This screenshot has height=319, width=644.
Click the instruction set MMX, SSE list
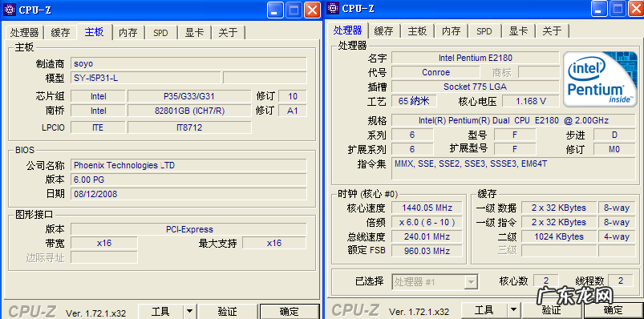click(x=513, y=168)
